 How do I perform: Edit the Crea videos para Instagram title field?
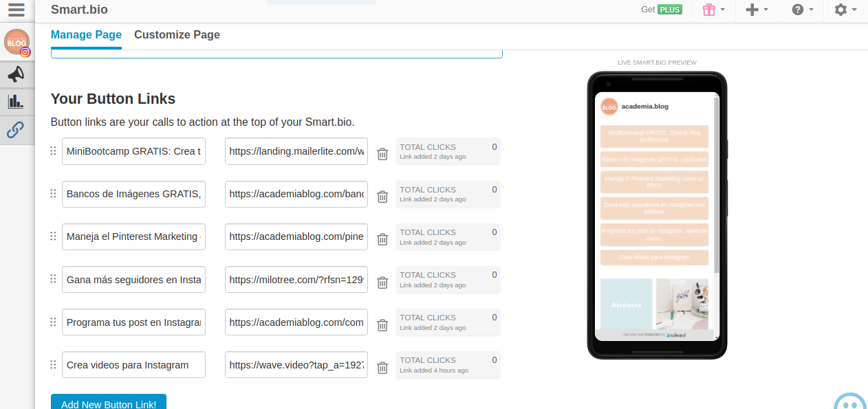coord(133,364)
